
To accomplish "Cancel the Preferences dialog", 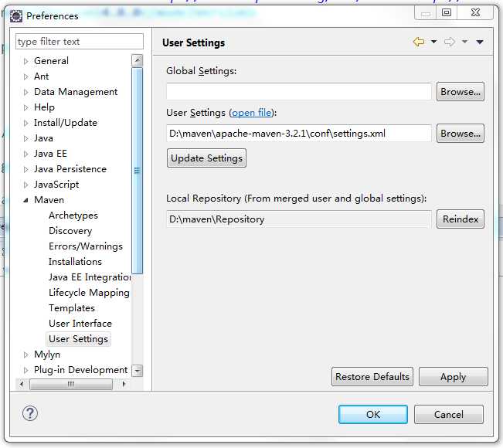I will (x=448, y=415).
